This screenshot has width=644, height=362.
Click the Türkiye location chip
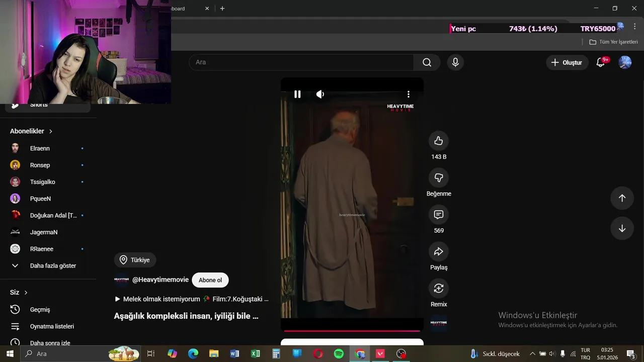click(135, 260)
